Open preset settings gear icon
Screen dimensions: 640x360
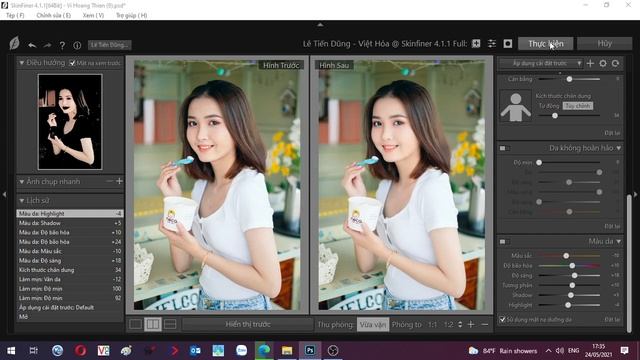(603, 63)
